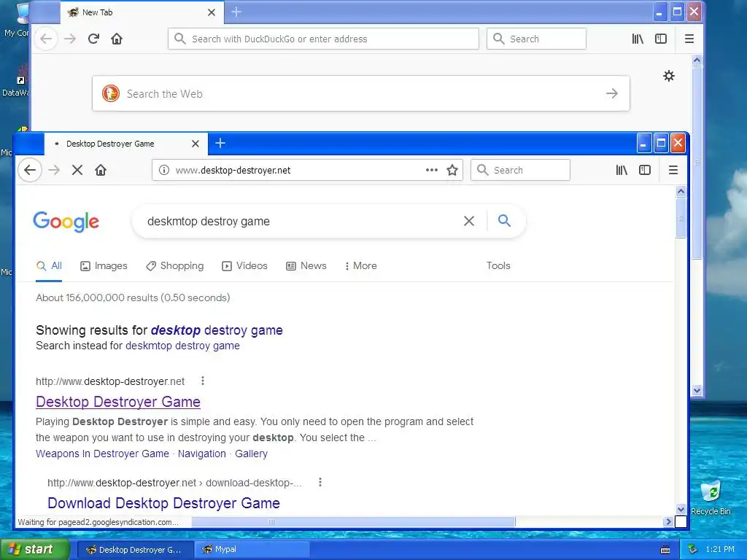747x560 pixels.
Task: Open Google search Tools
Action: point(498,265)
